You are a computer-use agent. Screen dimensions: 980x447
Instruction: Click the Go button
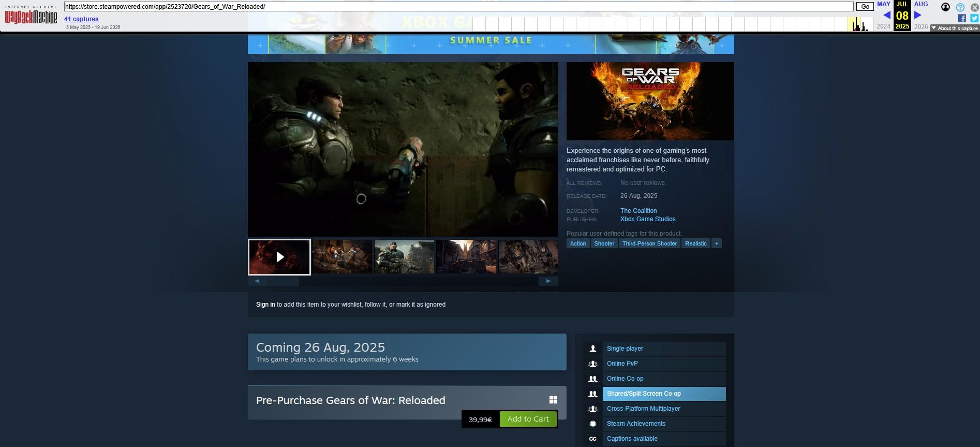pos(865,7)
